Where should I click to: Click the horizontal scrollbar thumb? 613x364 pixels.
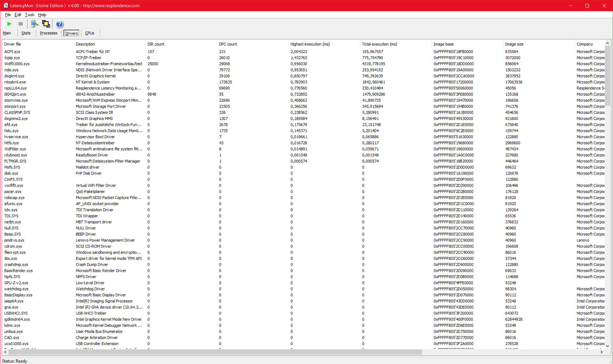(215, 352)
